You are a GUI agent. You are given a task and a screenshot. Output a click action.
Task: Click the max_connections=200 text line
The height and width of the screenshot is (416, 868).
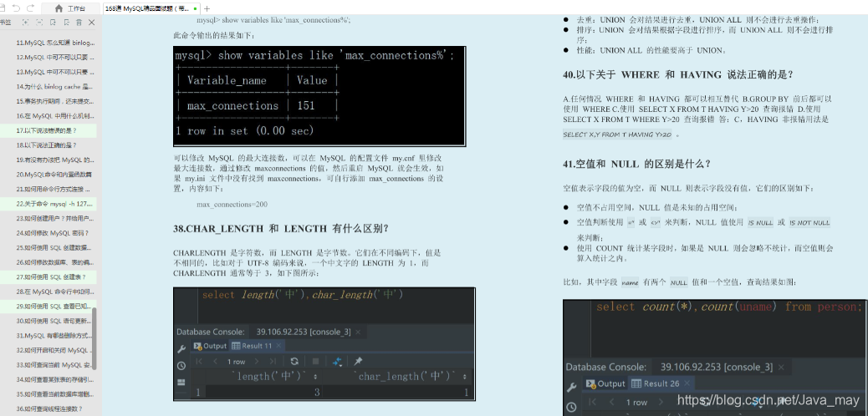coord(232,204)
